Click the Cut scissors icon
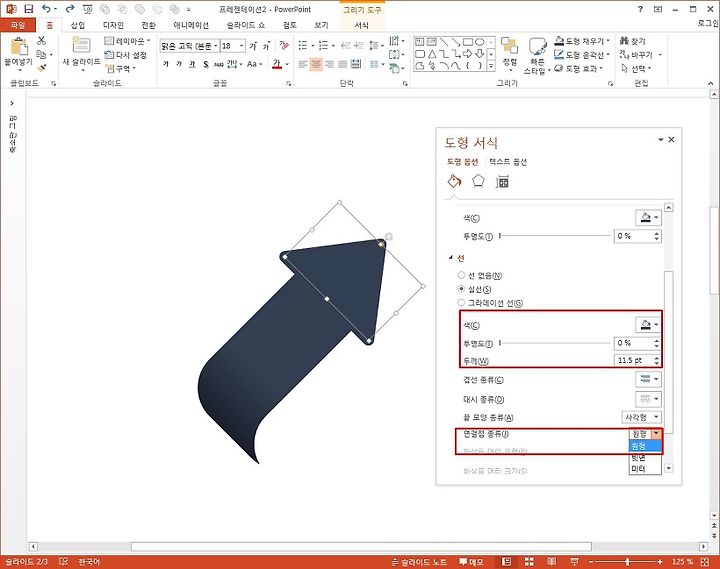 [x=41, y=40]
